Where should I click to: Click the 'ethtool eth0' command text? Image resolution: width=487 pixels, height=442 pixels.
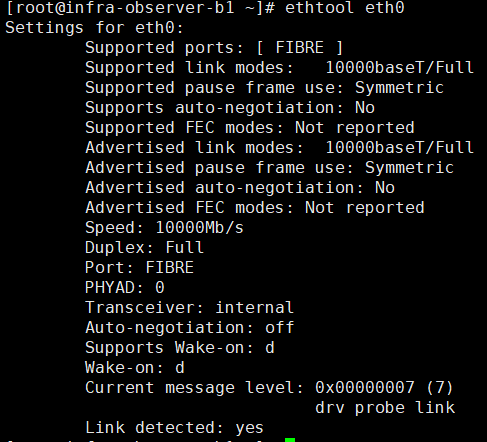click(345, 8)
